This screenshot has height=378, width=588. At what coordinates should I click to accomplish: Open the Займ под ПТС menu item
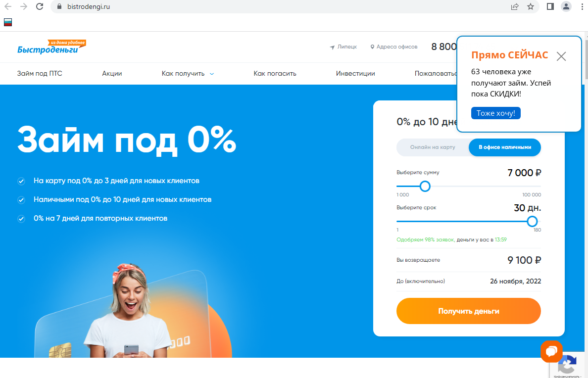tap(40, 74)
